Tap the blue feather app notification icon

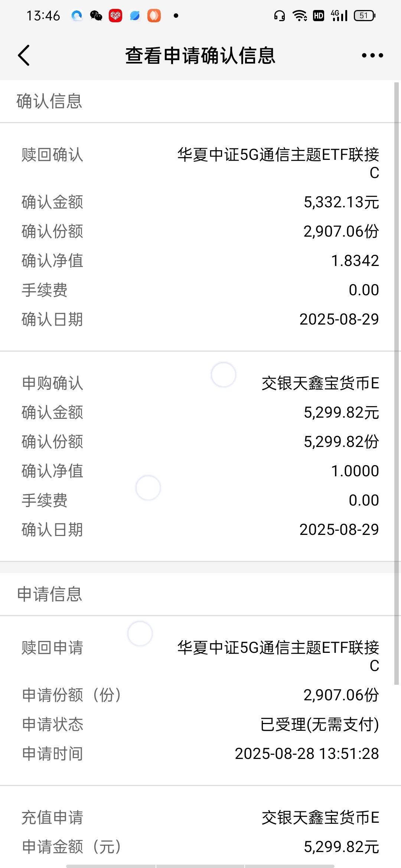pos(135,16)
